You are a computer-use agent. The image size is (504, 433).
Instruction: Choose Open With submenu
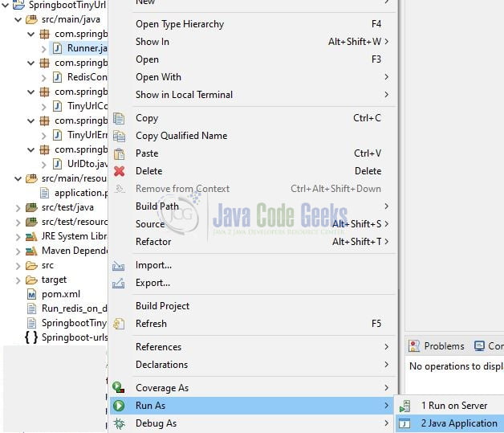(x=253, y=77)
